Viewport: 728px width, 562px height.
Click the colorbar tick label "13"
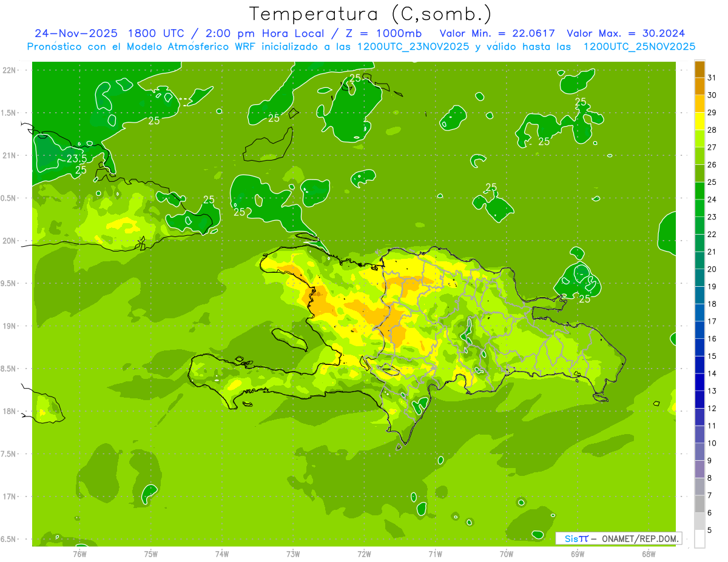[x=712, y=391]
